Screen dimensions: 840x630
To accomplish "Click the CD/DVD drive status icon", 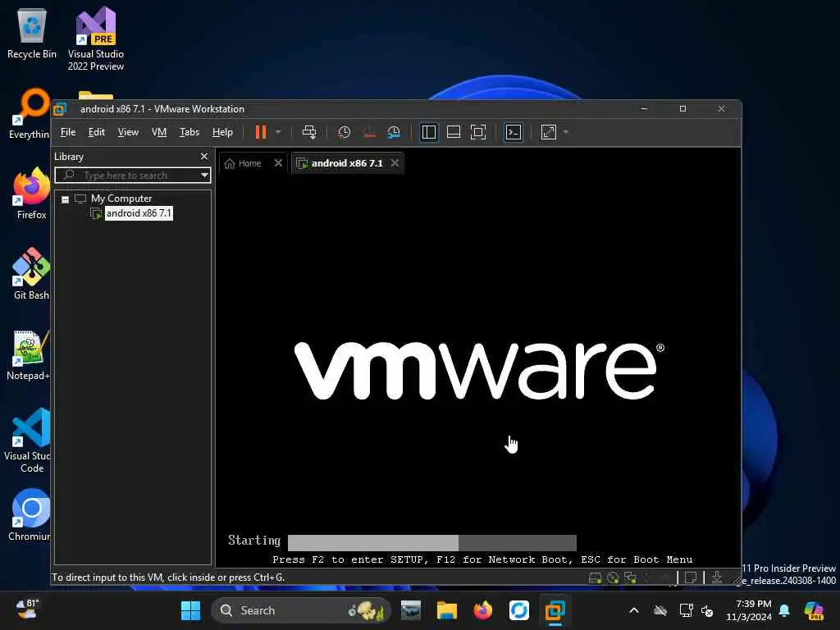I will (x=613, y=578).
